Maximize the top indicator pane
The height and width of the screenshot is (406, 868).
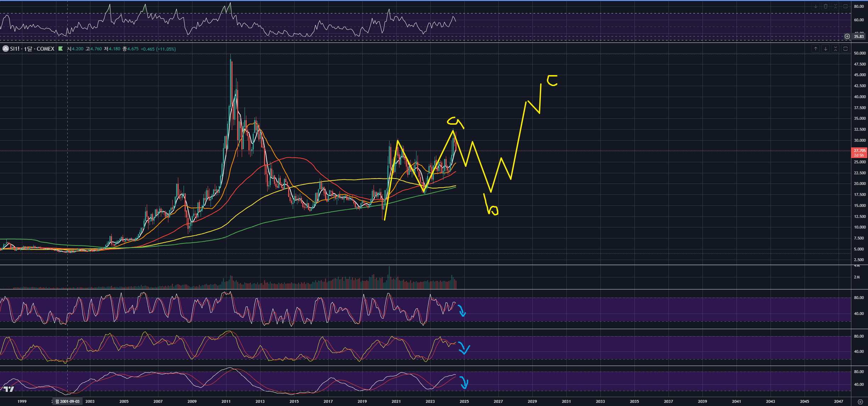click(845, 6)
